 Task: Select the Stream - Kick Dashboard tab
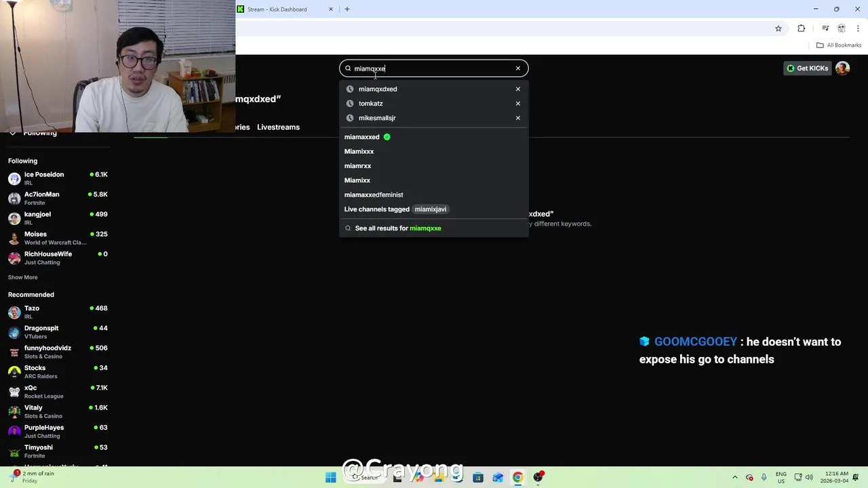pos(285,9)
